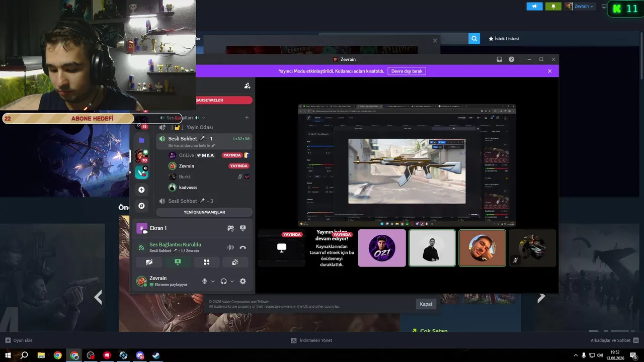Deafen with the headphones icon
The height and width of the screenshot is (362, 644).
223,281
